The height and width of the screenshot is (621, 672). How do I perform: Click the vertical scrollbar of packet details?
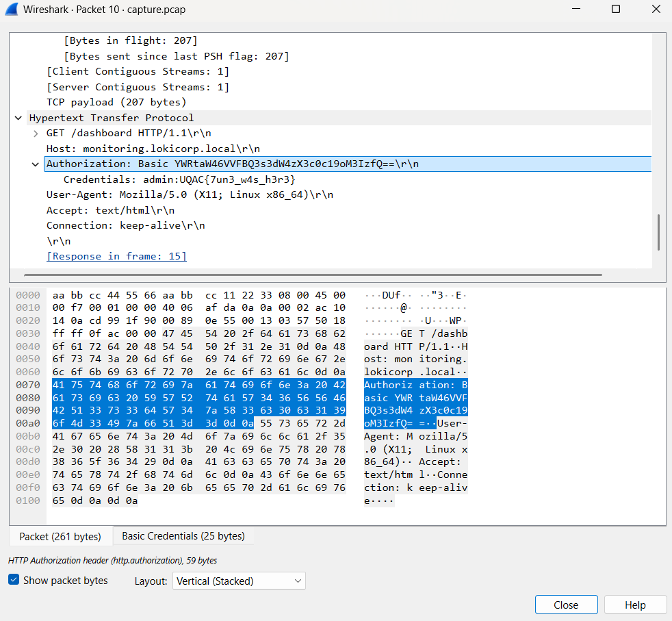pyautogui.click(x=659, y=232)
